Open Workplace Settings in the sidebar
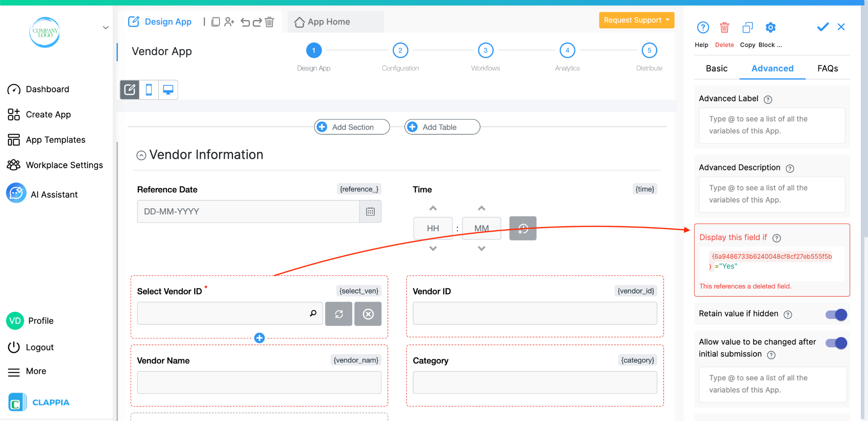This screenshot has height=421, width=868. (55, 165)
